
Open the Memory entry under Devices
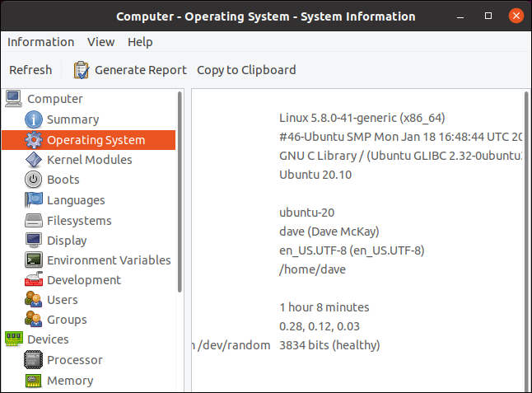69,381
